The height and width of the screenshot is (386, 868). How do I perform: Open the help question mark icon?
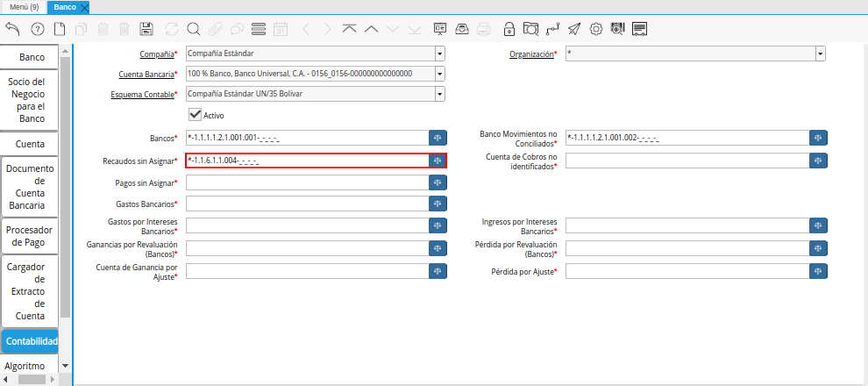coord(37,29)
